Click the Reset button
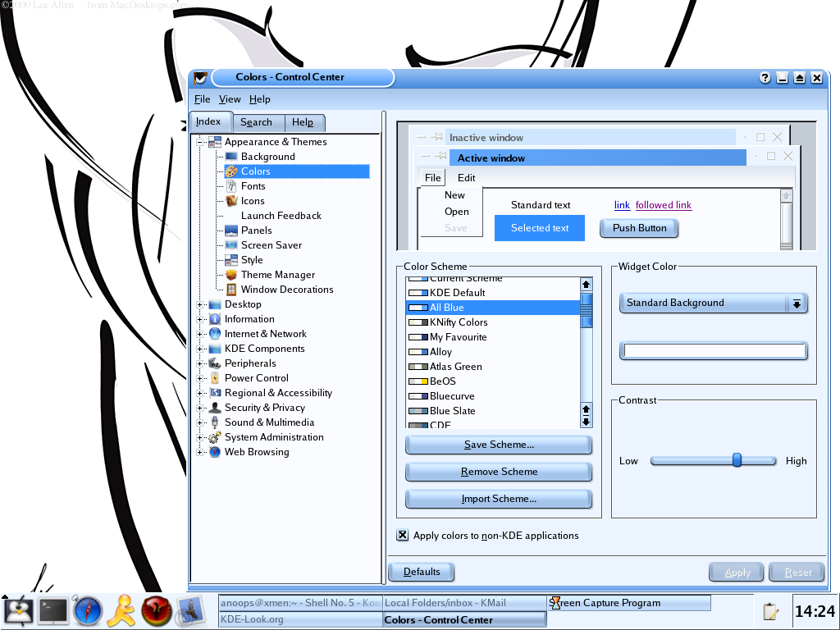The image size is (840, 630). pos(798,572)
